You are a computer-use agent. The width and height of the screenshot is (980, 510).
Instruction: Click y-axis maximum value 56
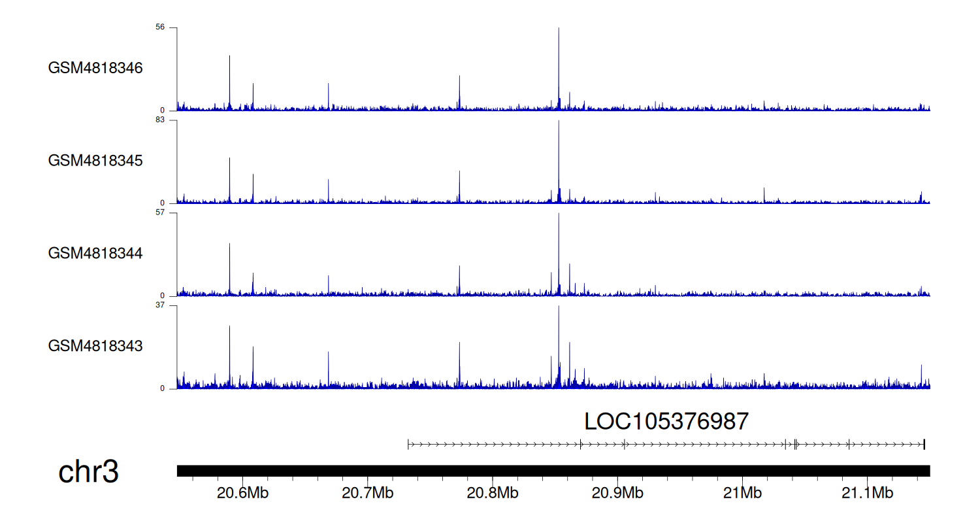160,27
